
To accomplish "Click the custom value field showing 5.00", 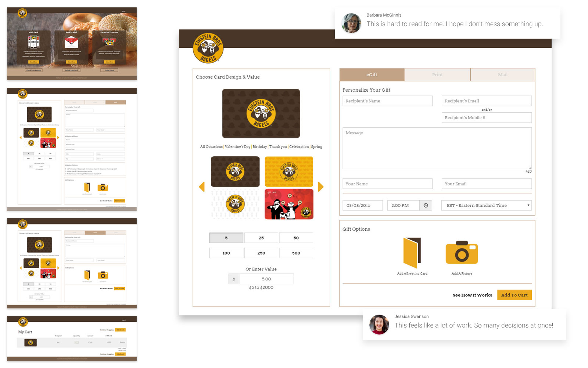I will point(266,279).
